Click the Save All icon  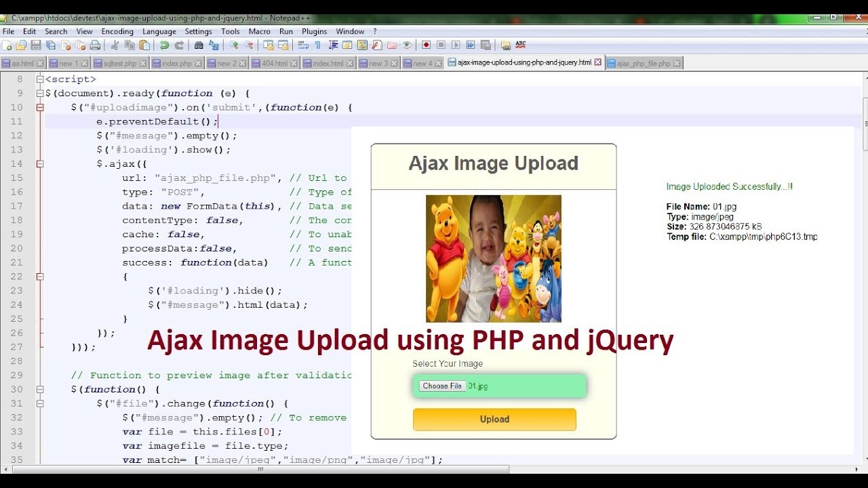pyautogui.click(x=51, y=45)
